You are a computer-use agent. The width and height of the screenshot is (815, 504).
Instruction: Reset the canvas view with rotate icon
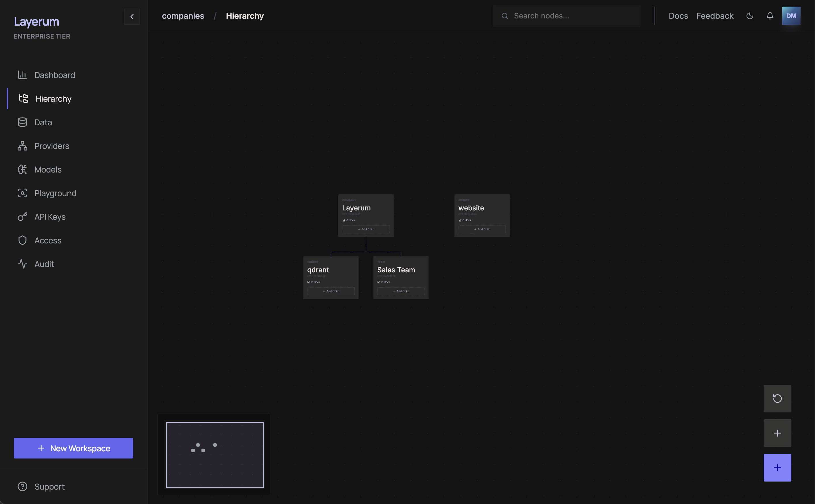777,399
